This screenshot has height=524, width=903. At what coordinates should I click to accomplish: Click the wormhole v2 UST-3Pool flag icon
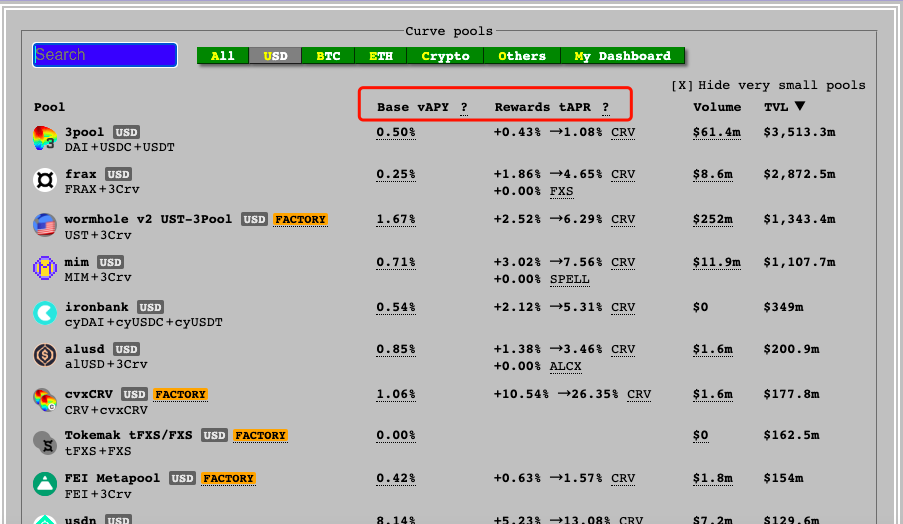click(x=44, y=225)
